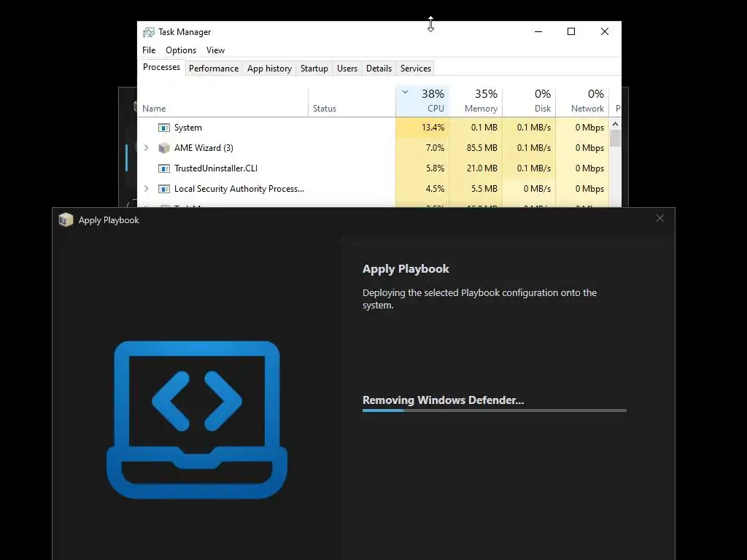
Task: Click the 21.0 MB memory value
Action: [481, 168]
